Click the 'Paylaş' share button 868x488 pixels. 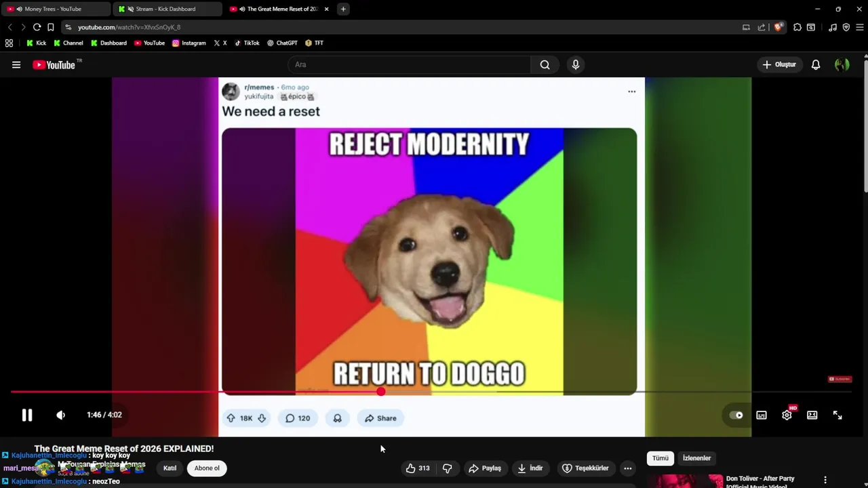(485, 468)
